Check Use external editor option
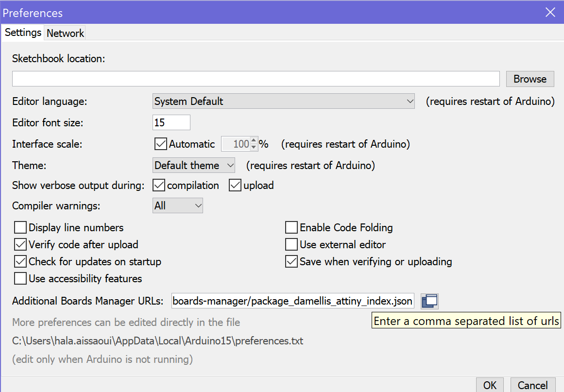 pos(291,245)
